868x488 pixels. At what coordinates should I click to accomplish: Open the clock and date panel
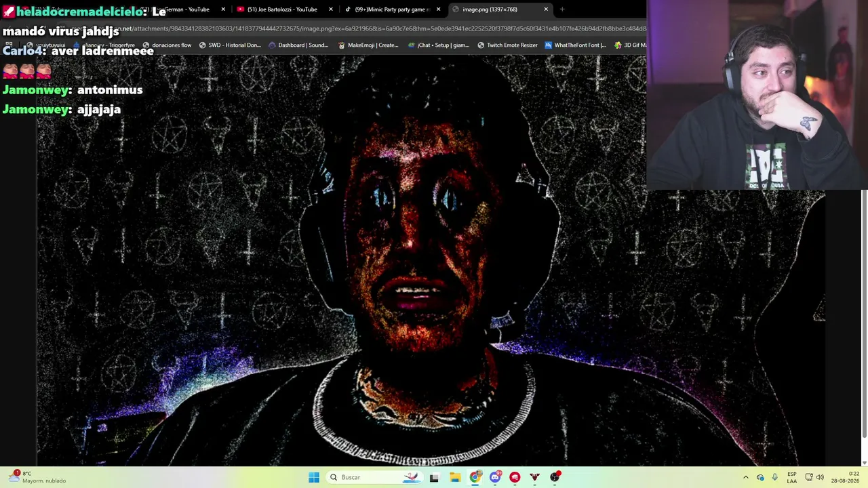(x=845, y=477)
